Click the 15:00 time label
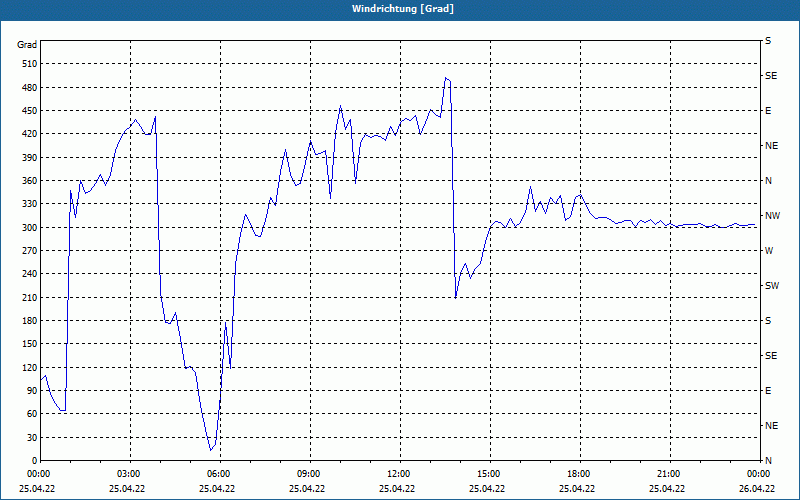The height and width of the screenshot is (500, 800). pyautogui.click(x=490, y=474)
